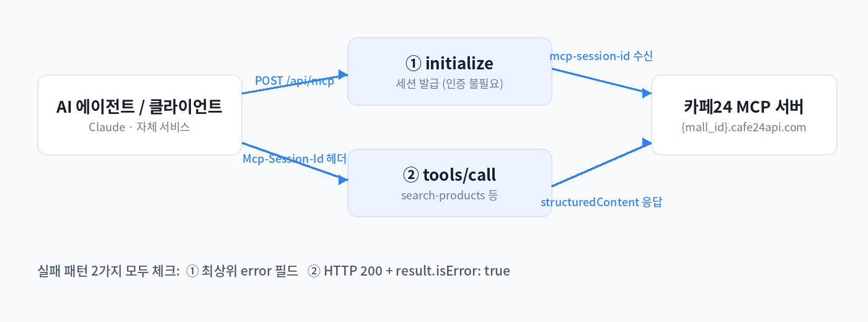Click the '① 최상위 error 필드' text
The width and height of the screenshot is (868, 322).
pyautogui.click(x=242, y=271)
